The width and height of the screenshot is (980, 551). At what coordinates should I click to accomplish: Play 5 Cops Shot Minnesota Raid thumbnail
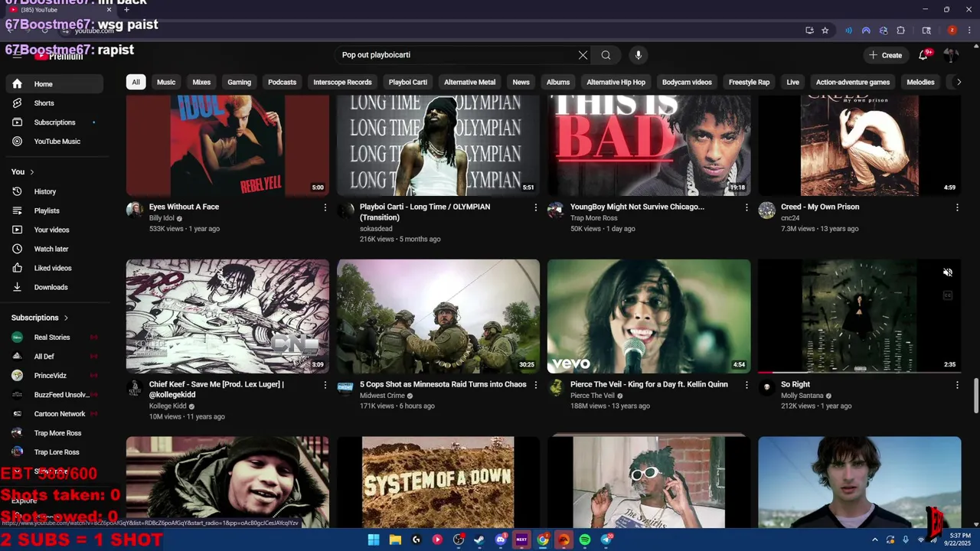coord(438,316)
